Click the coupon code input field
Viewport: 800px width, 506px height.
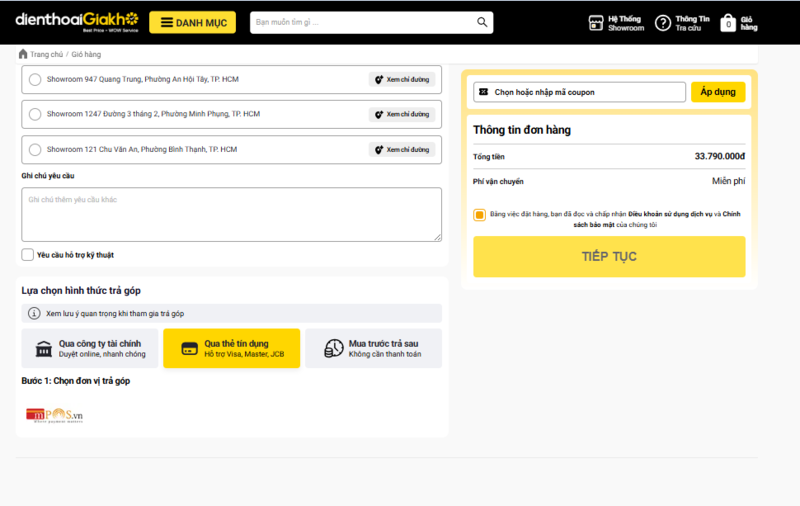pyautogui.click(x=585, y=92)
